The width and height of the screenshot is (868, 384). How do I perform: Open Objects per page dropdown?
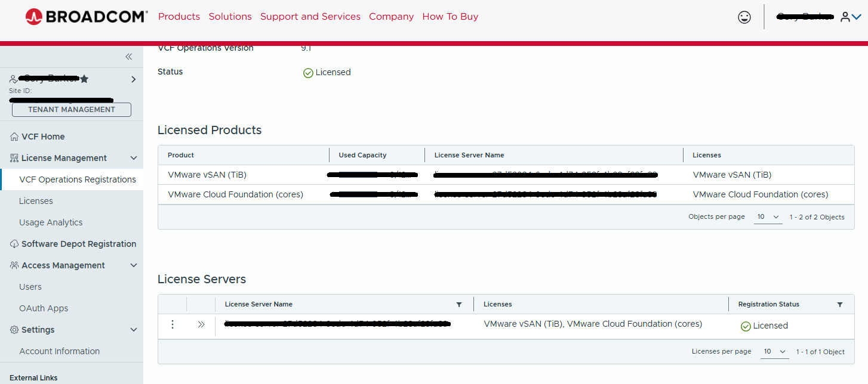(768, 217)
